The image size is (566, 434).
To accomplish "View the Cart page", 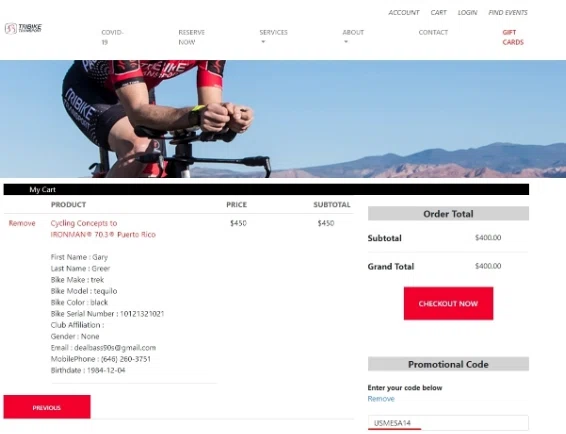I will tap(439, 13).
